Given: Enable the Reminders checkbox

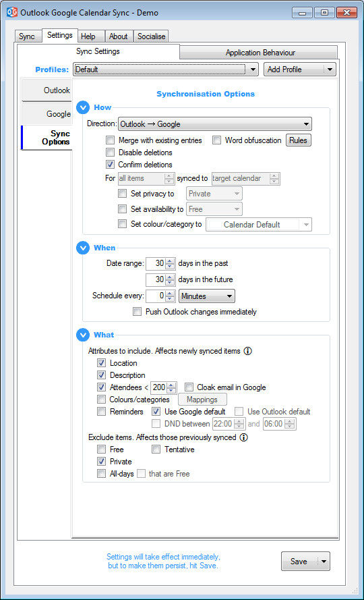Looking at the screenshot, I should [101, 412].
